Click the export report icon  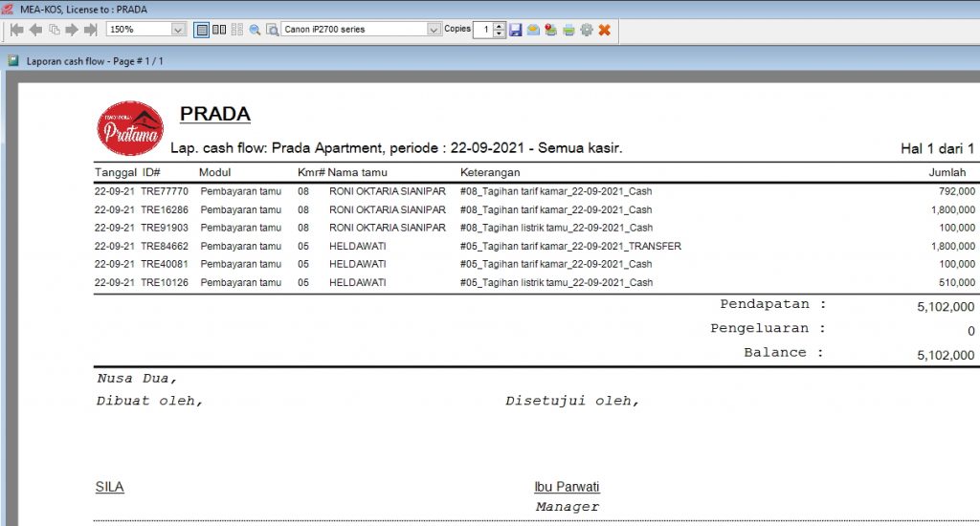coord(550,30)
